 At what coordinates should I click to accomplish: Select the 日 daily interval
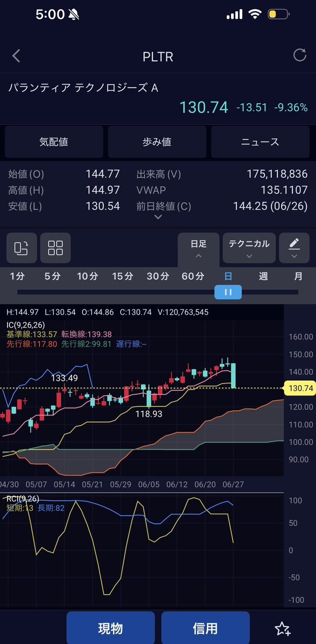click(228, 277)
